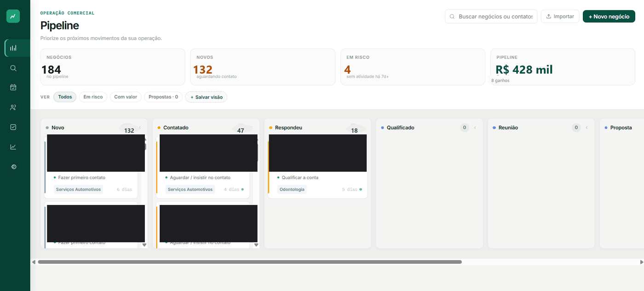
Task: Click the 132 count on Novo column
Action: pos(129,130)
